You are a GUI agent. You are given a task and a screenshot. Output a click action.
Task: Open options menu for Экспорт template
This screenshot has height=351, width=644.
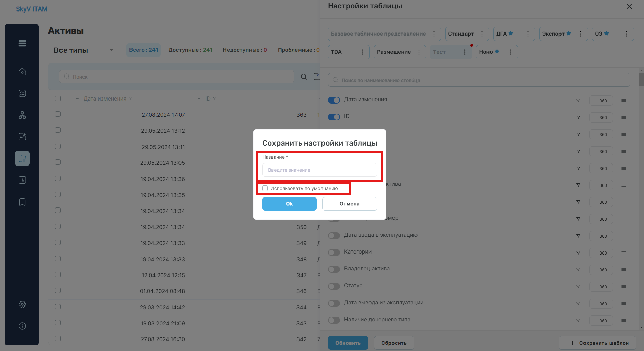point(581,34)
